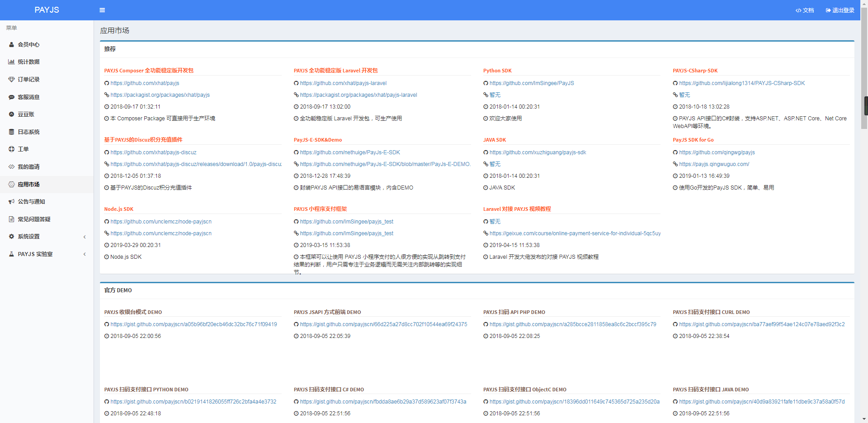Click the PAYJS 小程序支付框架 title
The width and height of the screenshot is (868, 423).
[x=321, y=209]
